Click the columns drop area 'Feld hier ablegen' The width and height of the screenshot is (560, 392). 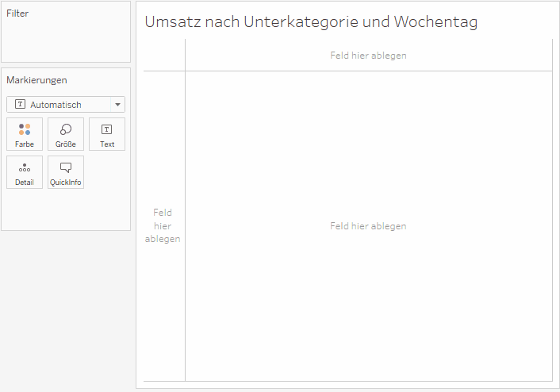point(369,56)
